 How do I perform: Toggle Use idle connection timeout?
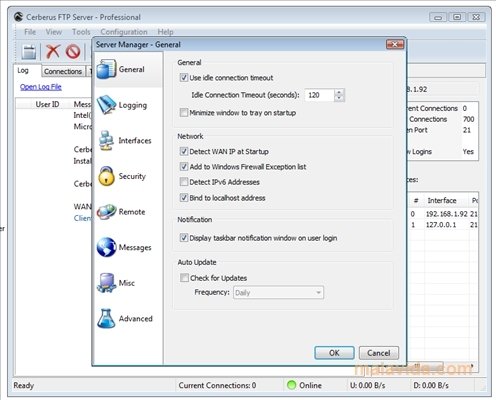point(184,78)
